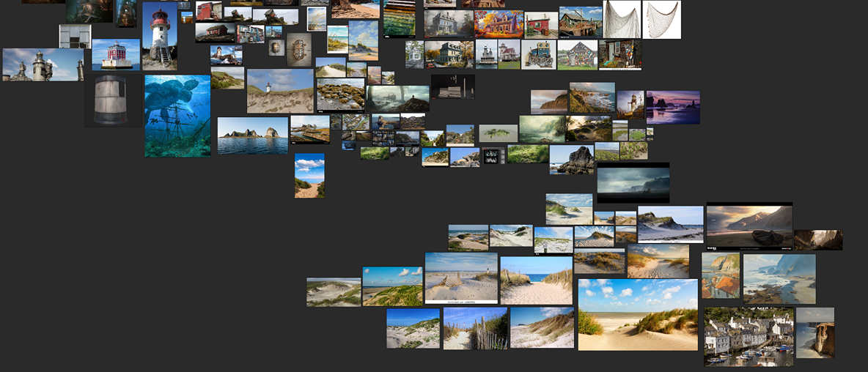Select the wide photo of lighthouse lantern tops
Viewport: 868px width, 372px height.
[x=43, y=64]
